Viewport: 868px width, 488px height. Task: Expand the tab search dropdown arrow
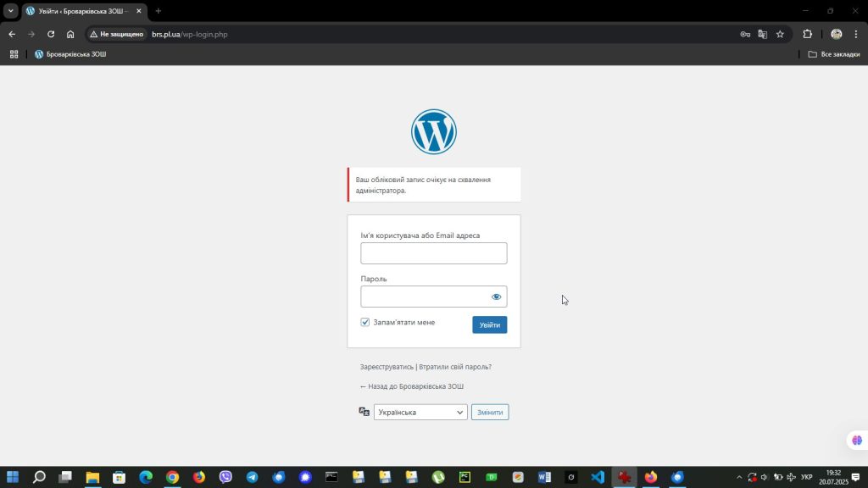coord(11,11)
